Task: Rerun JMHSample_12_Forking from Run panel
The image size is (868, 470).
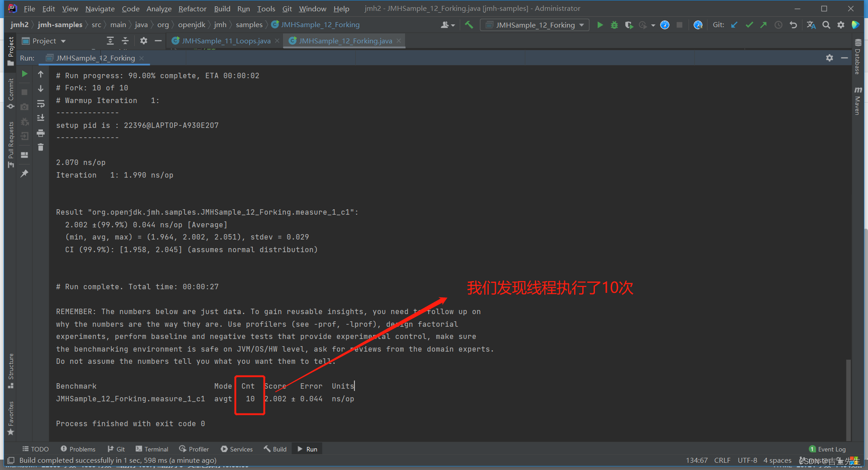Action: 24,74
